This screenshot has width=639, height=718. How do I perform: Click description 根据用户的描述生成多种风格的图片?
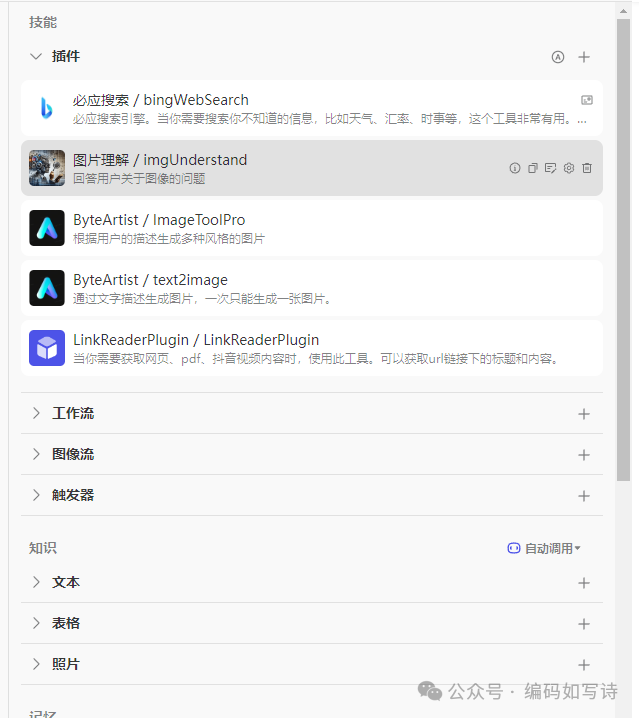click(169, 239)
